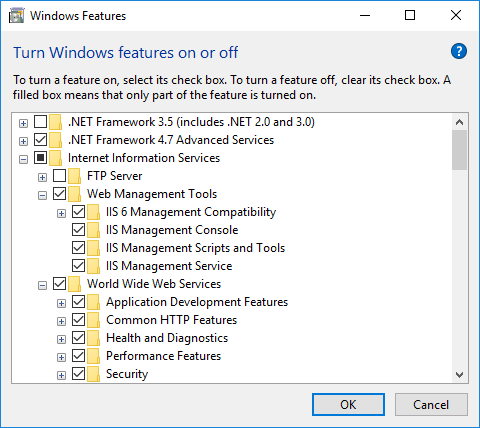The image size is (480, 428).
Task: Select the 'FTP Server' label
Action: (x=115, y=176)
